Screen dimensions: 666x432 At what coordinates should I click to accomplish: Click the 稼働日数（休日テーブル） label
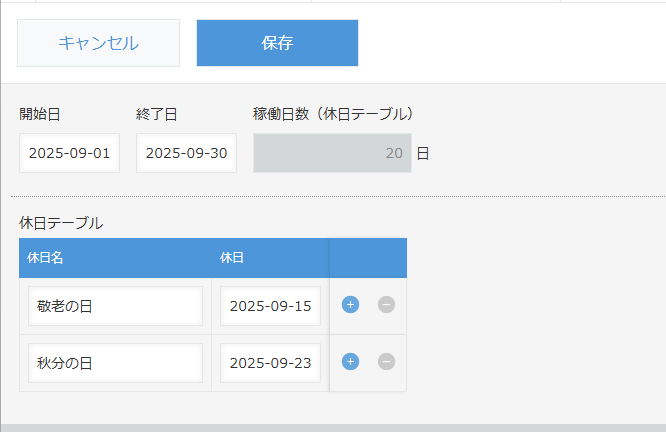coord(333,114)
